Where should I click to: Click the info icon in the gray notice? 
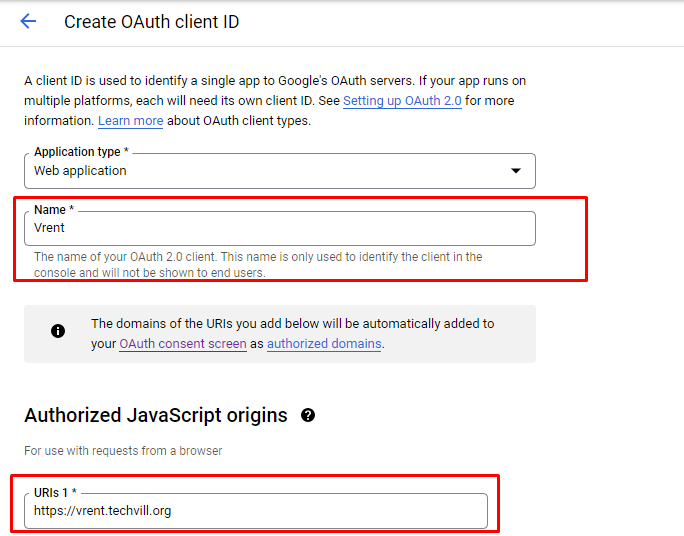pos(58,331)
